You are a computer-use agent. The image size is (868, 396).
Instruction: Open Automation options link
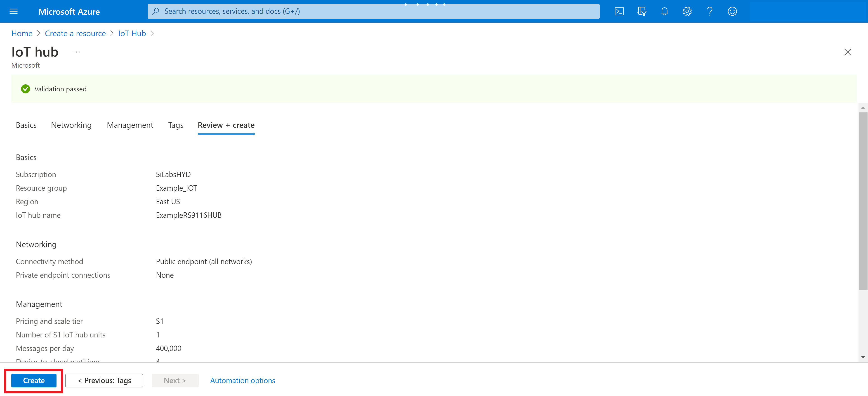[x=242, y=380]
